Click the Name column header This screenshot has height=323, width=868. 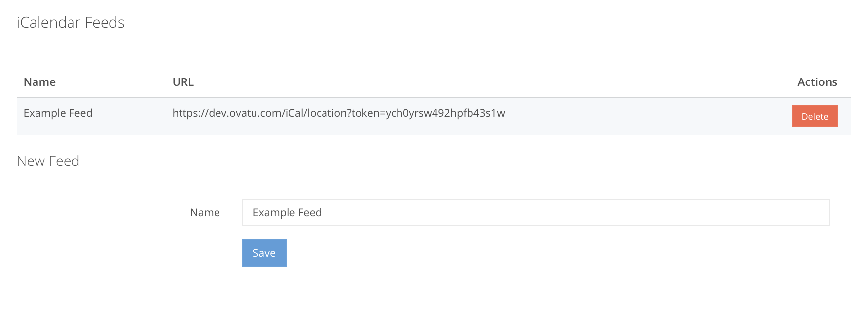pos(39,81)
